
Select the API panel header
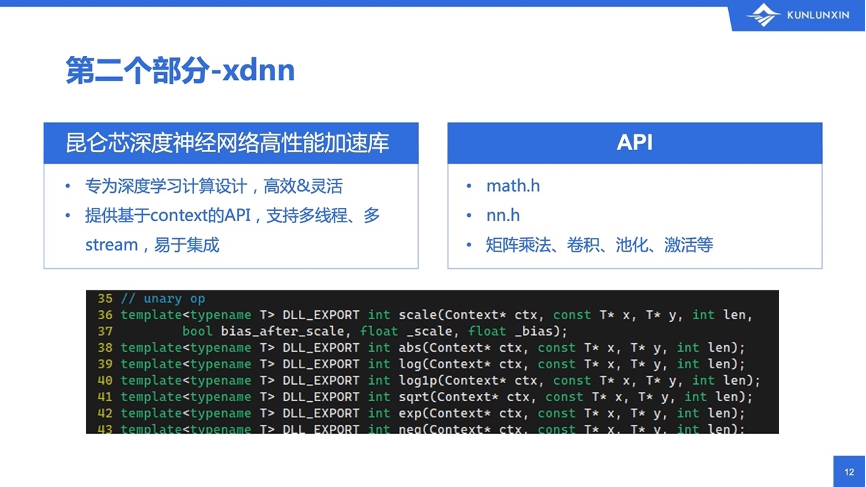(x=635, y=143)
